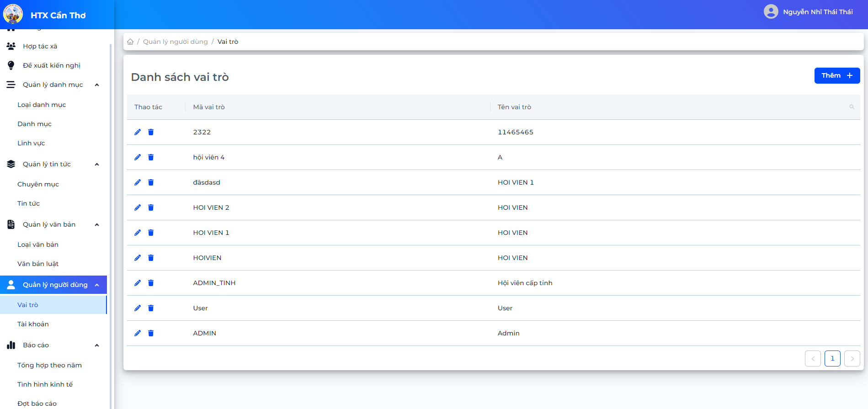Collapse the Quản lý danh mục menu
The height and width of the screenshot is (409, 868).
pyautogui.click(x=97, y=85)
